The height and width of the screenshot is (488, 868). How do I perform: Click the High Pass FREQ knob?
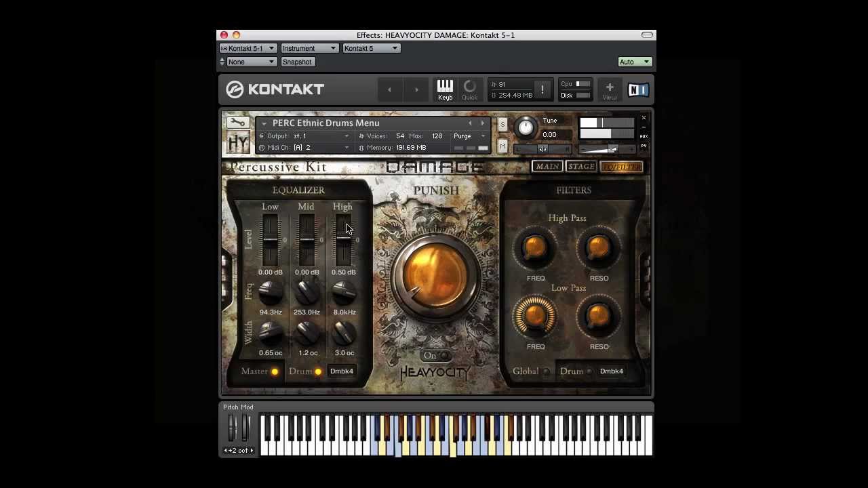[535, 248]
